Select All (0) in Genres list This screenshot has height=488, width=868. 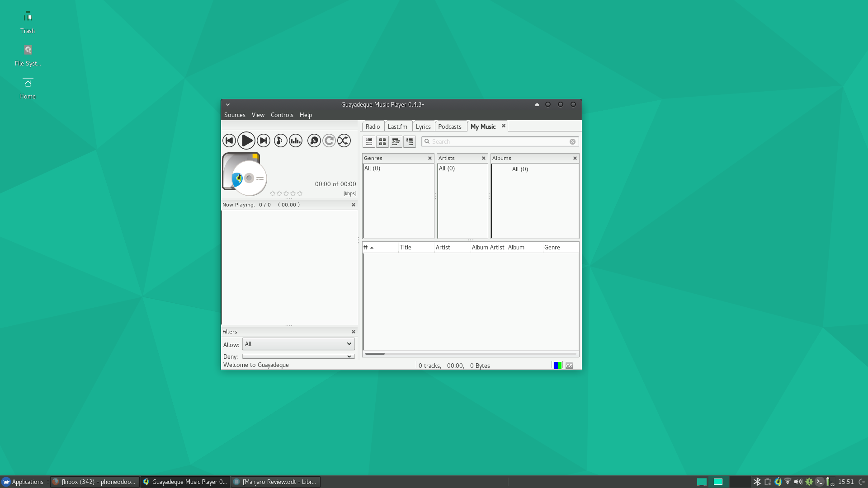coord(372,168)
